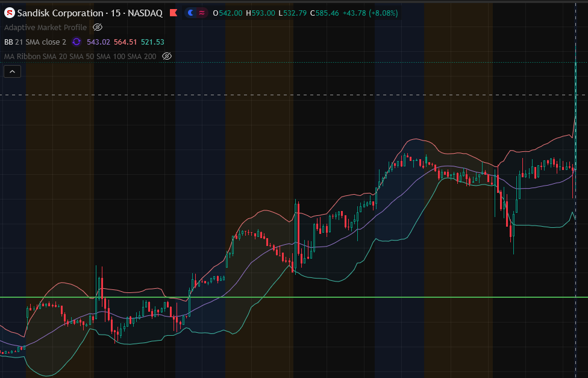Show the hidden Adaptive Market Profile indicator
This screenshot has height=378, width=588.
click(x=98, y=27)
